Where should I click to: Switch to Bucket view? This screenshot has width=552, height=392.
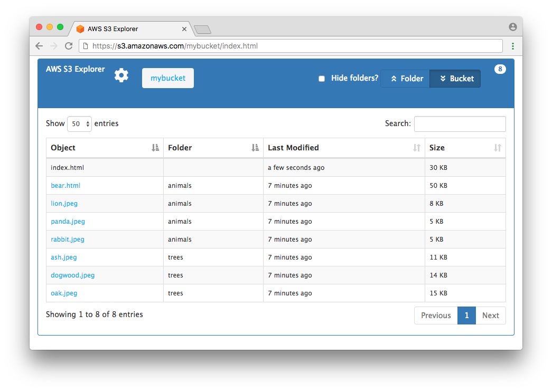(455, 79)
